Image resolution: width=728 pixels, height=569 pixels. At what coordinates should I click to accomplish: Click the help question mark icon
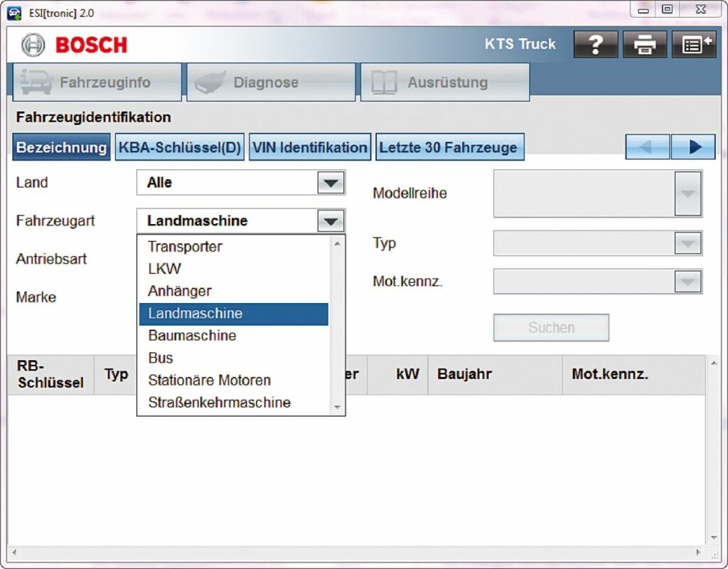pos(596,45)
